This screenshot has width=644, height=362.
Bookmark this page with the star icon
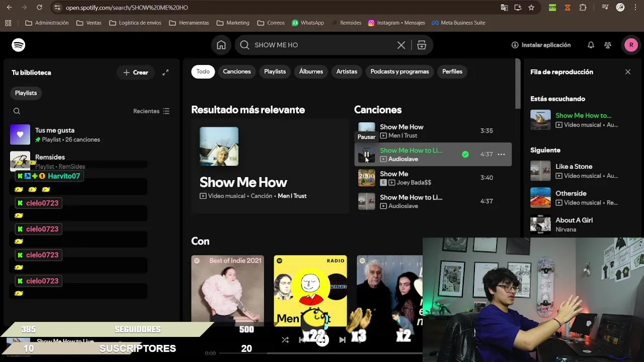click(531, 8)
